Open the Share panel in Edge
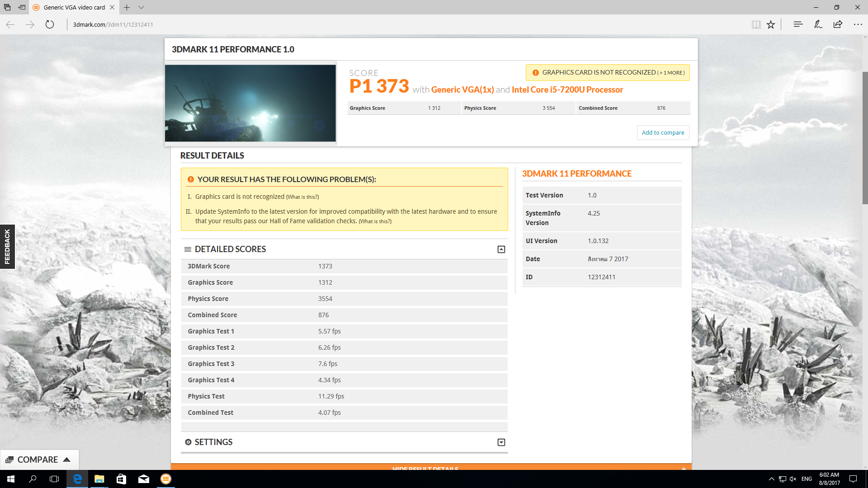This screenshot has height=488, width=868. pos(838,24)
